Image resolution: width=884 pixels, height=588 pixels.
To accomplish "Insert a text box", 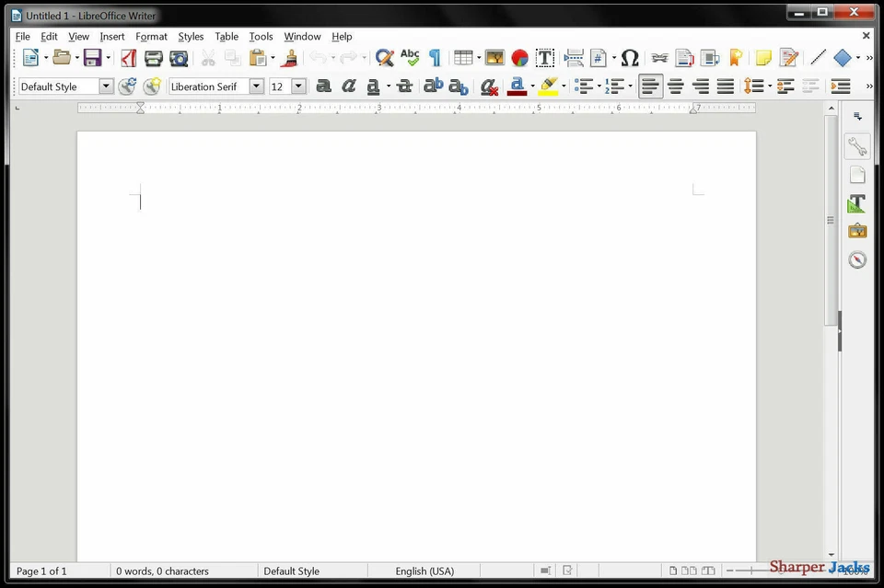I will click(x=545, y=57).
